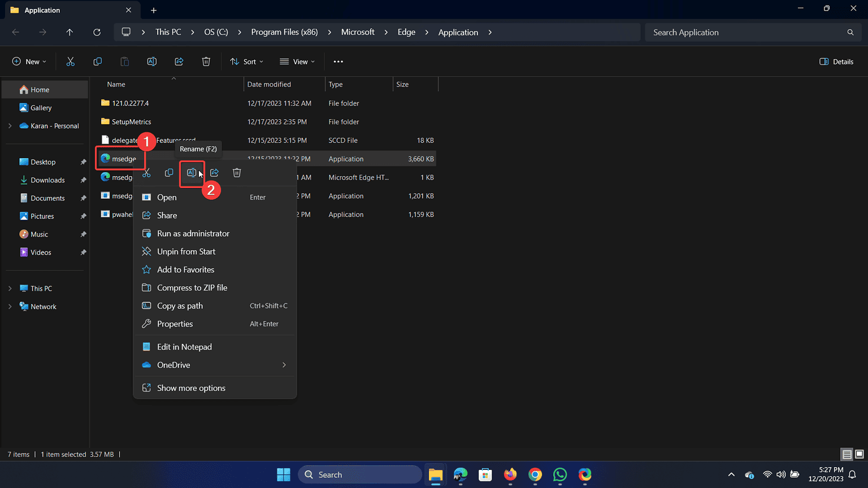Expand the OneDrive submenu arrow
The width and height of the screenshot is (868, 488).
coord(284,365)
